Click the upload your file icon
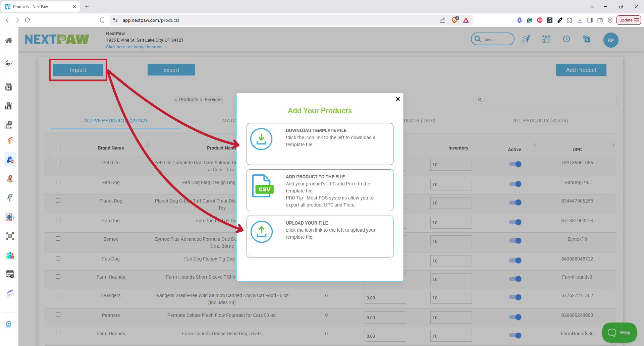Viewport: 644px width, 346px height. pos(261,231)
